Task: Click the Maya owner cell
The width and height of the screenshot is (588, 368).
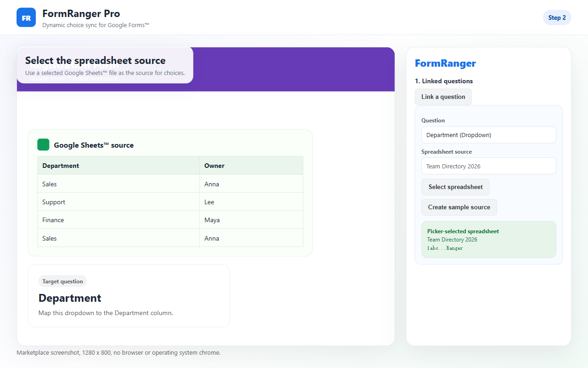Action: coord(251,220)
